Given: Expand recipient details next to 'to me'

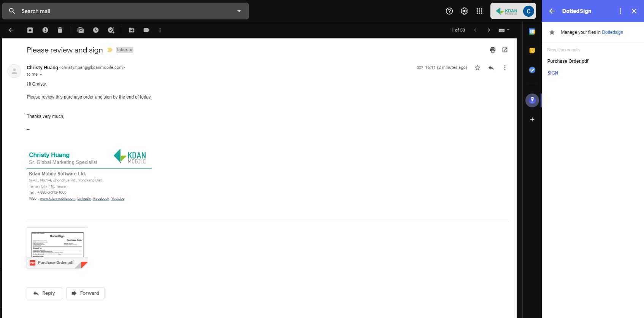Looking at the screenshot, I should (x=41, y=75).
